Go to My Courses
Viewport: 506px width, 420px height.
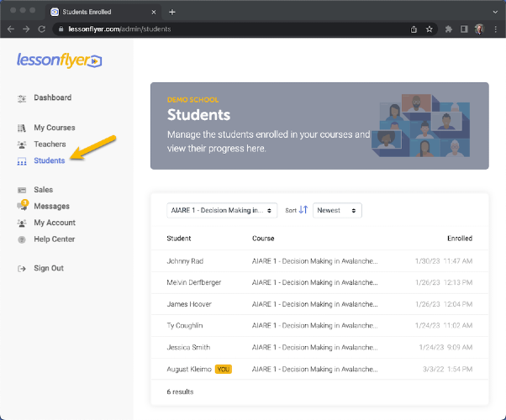point(55,128)
